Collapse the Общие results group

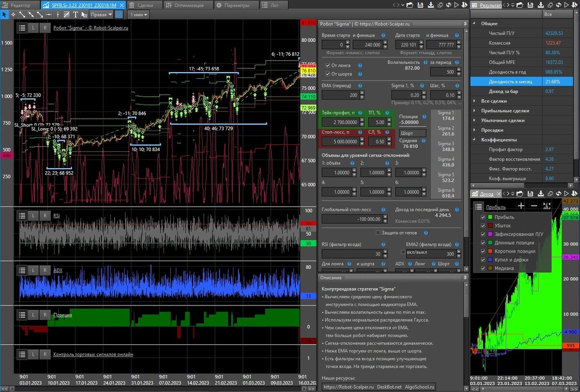(474, 24)
